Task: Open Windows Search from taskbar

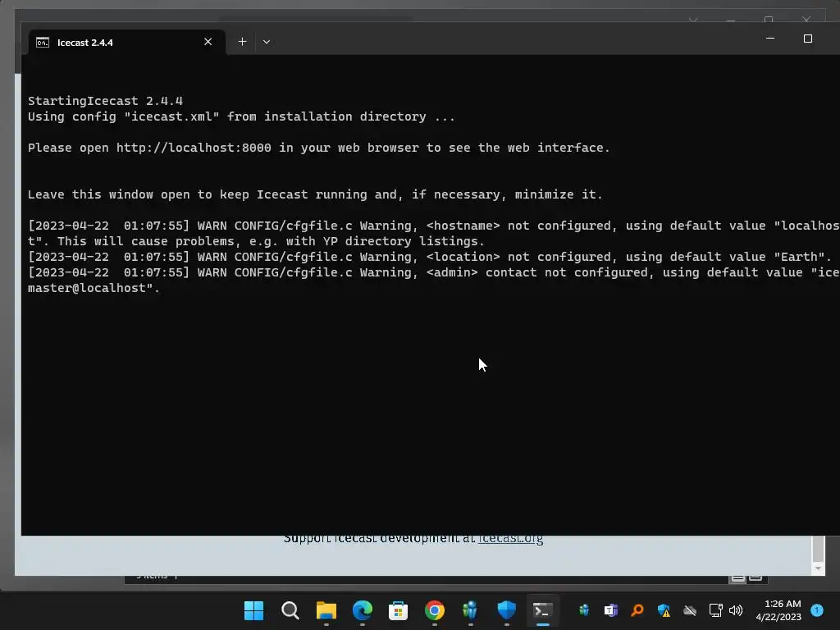Action: [290, 610]
